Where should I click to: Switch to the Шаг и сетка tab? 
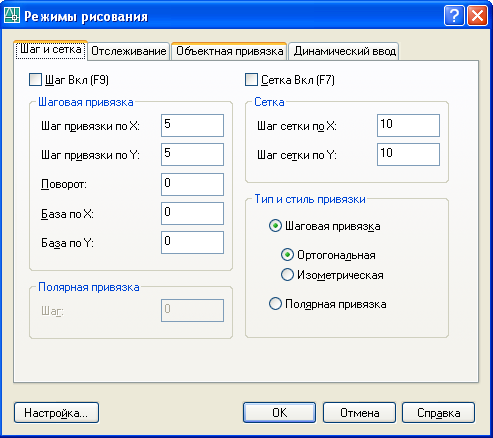pos(51,50)
